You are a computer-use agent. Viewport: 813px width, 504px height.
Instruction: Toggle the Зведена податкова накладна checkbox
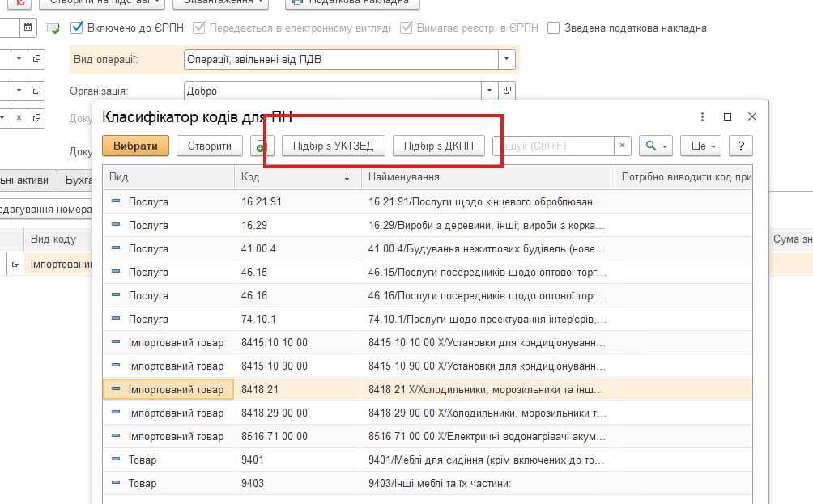554,28
